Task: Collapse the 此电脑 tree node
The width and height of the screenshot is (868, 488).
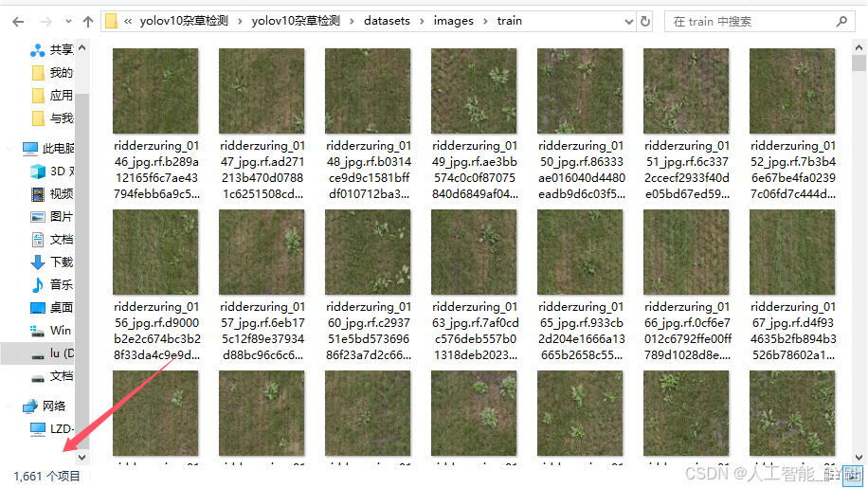Action: pos(10,148)
